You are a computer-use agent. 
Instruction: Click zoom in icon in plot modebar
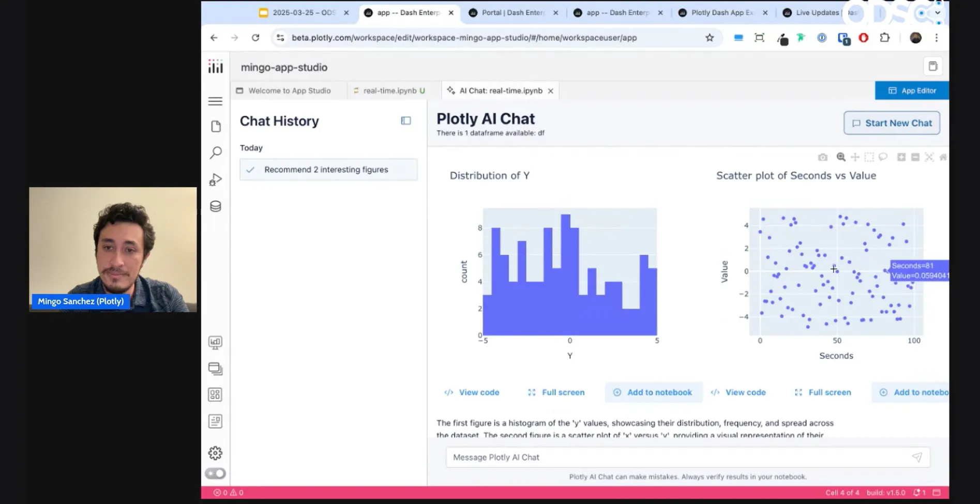pos(901,157)
